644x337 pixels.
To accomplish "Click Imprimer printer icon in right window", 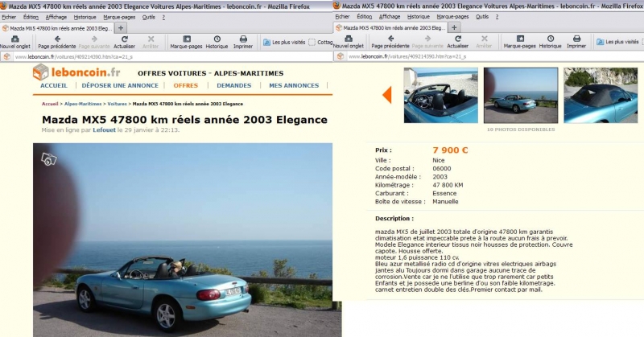I will tap(576, 39).
